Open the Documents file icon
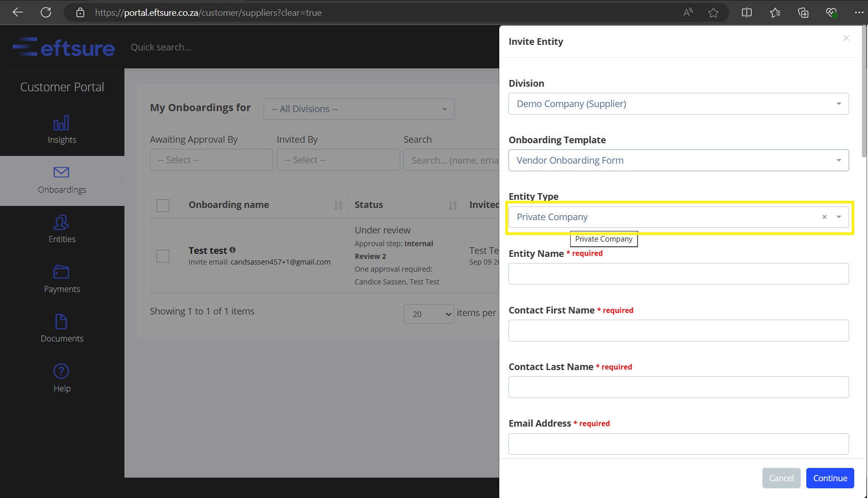Image resolution: width=868 pixels, height=498 pixels. tap(61, 322)
